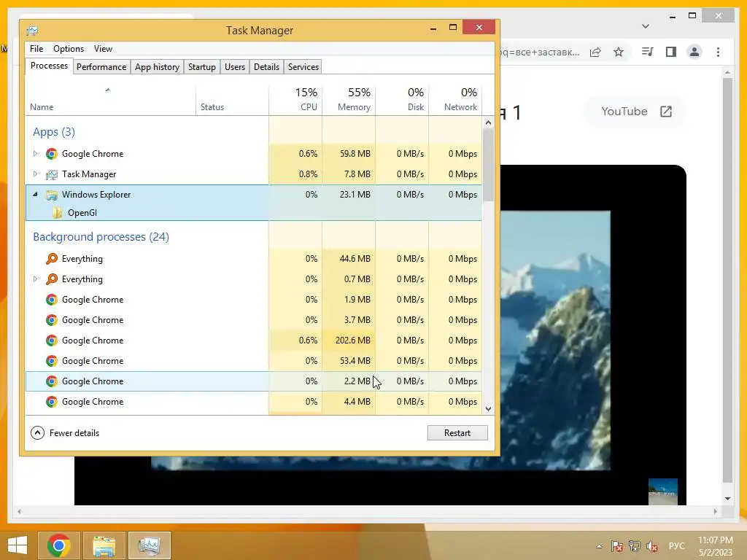The width and height of the screenshot is (747, 560).
Task: Click the process list scroll up arrow
Action: point(488,122)
